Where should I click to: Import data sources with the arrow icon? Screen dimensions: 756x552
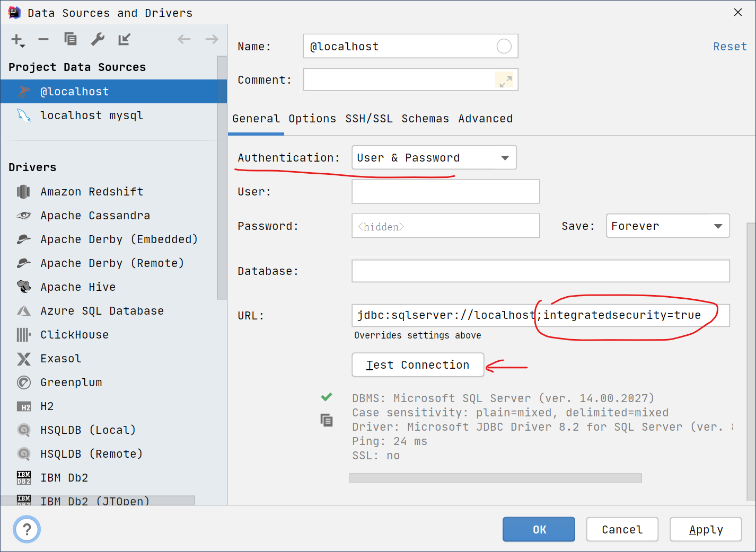point(125,39)
